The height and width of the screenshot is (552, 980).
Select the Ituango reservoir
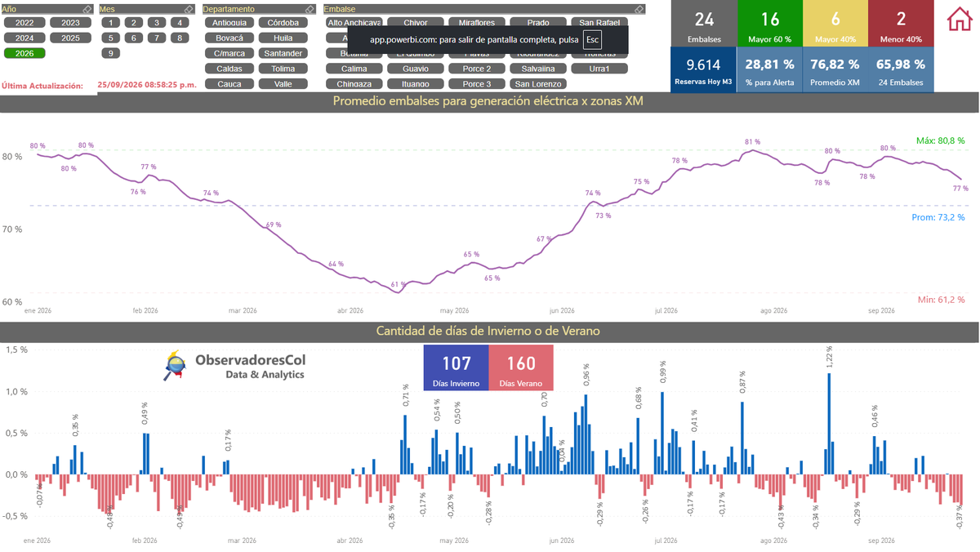[415, 83]
